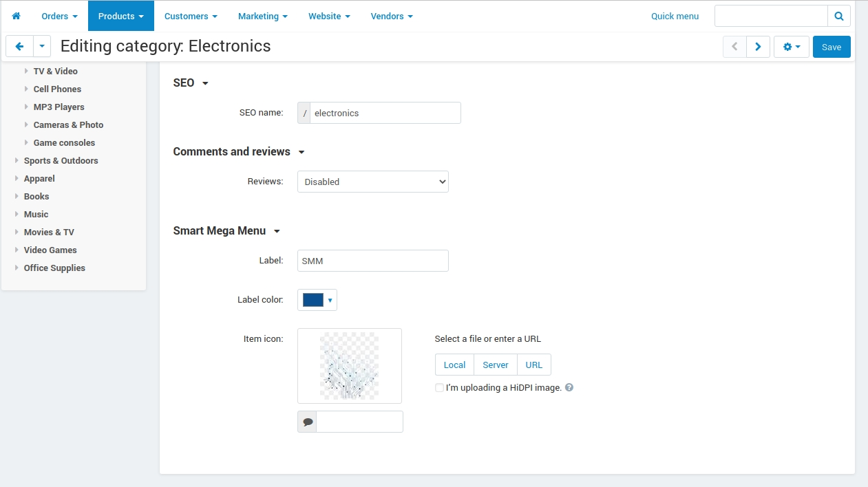Go to the home icon

[x=17, y=16]
